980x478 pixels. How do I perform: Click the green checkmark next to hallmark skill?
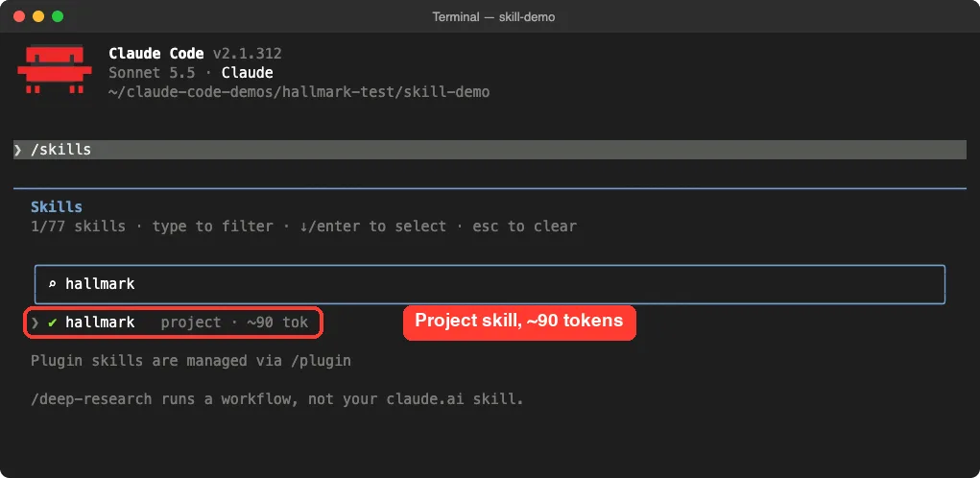point(53,323)
